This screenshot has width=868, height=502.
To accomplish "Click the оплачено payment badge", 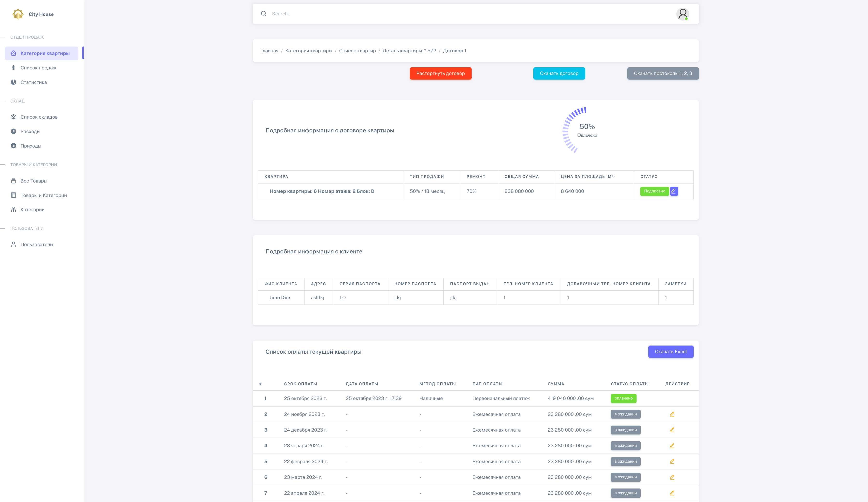I will [x=624, y=398].
